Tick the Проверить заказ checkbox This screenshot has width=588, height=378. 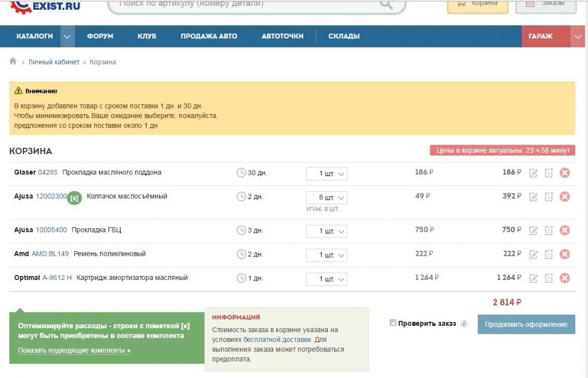pos(393,322)
